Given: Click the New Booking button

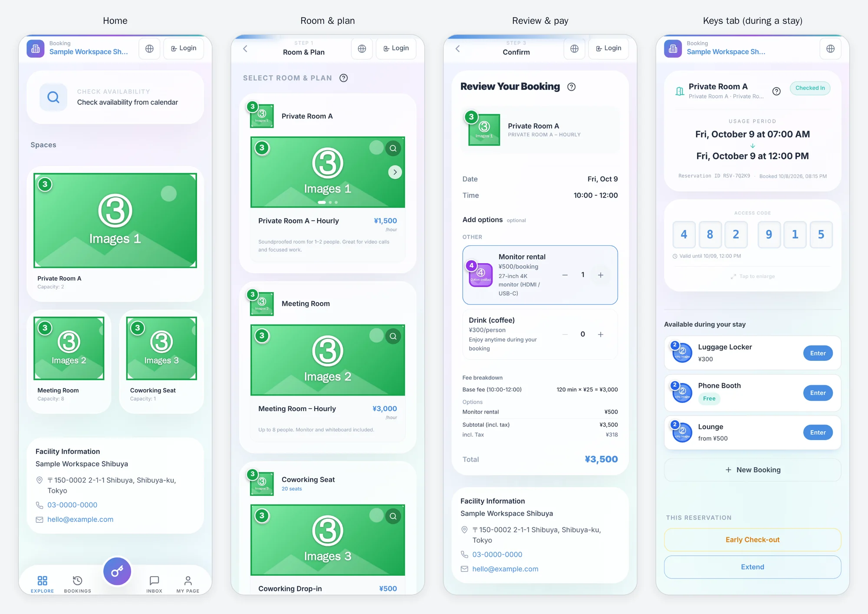Looking at the screenshot, I should [x=753, y=470].
